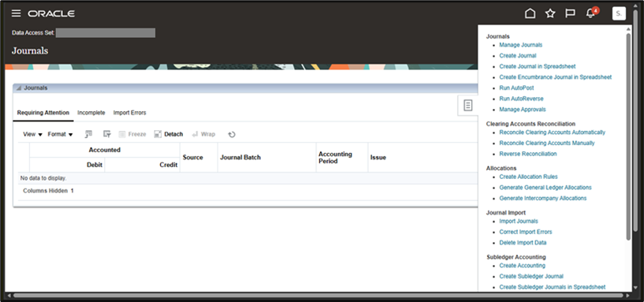Open Create Accounting link
This screenshot has height=302, width=644.
click(x=522, y=266)
